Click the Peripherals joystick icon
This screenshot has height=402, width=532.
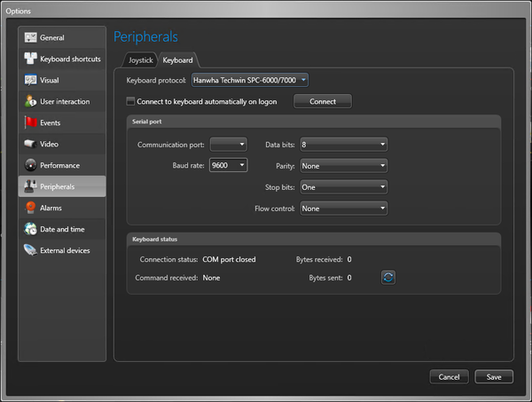[30, 186]
